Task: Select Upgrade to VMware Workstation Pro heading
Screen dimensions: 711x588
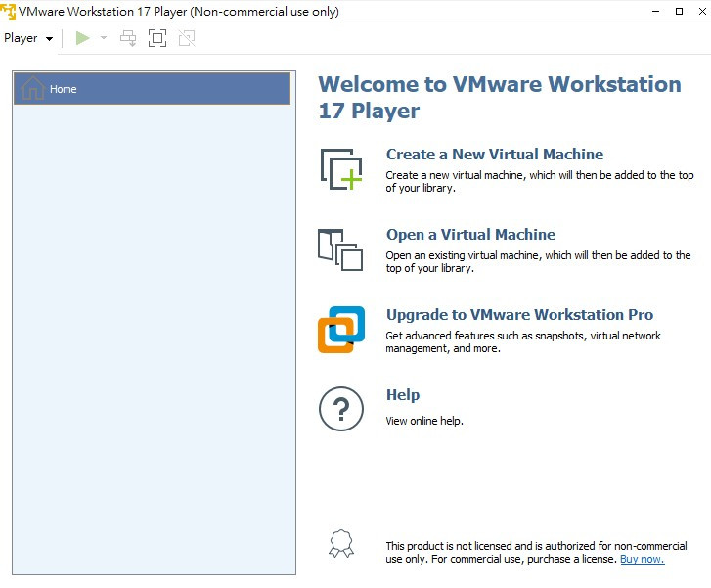Action: [x=519, y=315]
